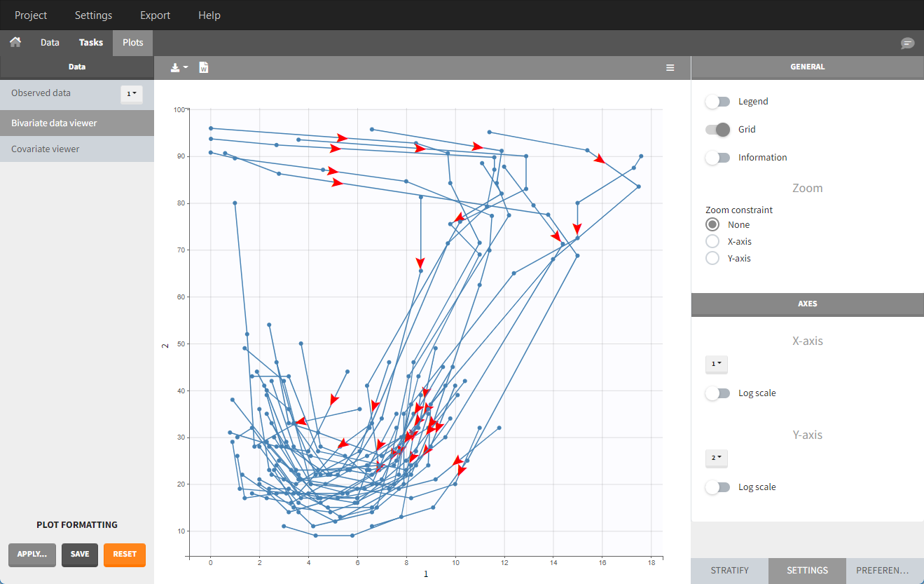Disable the Grid toggle
The width and height of the screenshot is (924, 584).
(717, 130)
